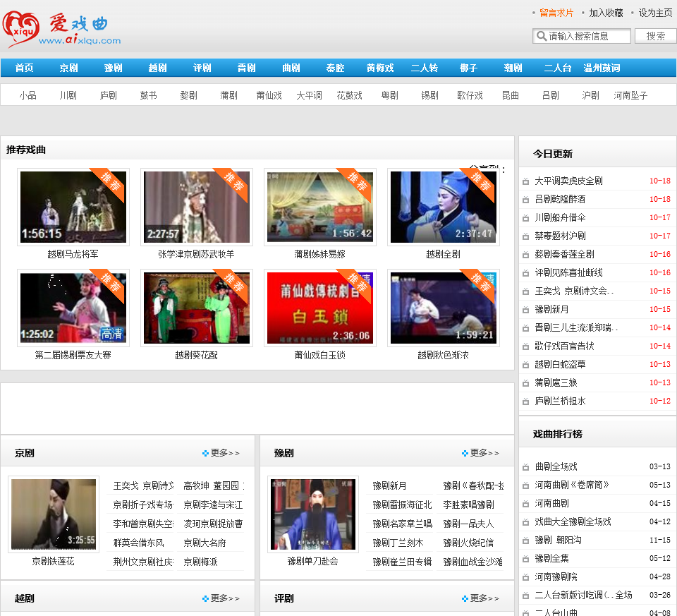
Task: Open 河南坠子 sub-category
Action: click(x=630, y=95)
